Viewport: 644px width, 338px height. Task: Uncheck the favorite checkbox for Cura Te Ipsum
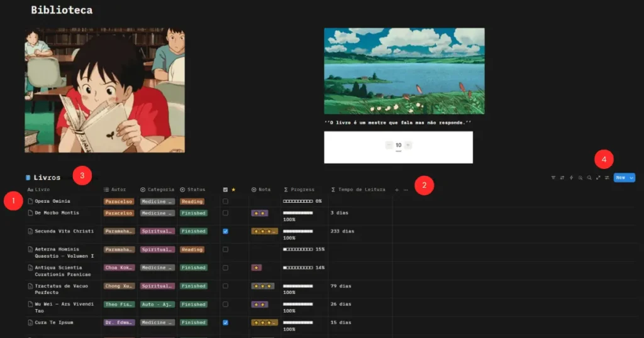tap(226, 322)
